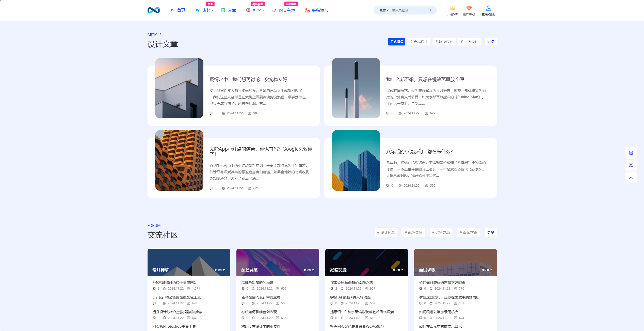Click more on the 设计种草 banner
644x331 pixels.
(220, 270)
